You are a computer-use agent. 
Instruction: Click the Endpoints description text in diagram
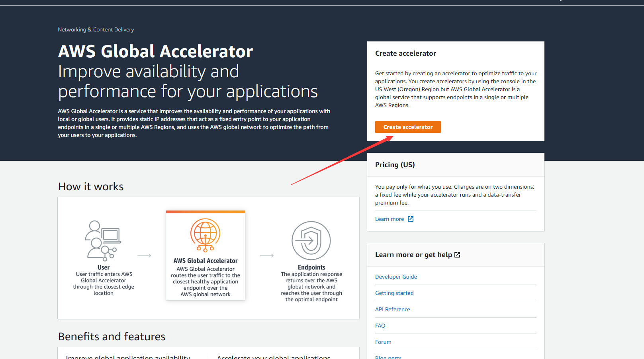(311, 287)
